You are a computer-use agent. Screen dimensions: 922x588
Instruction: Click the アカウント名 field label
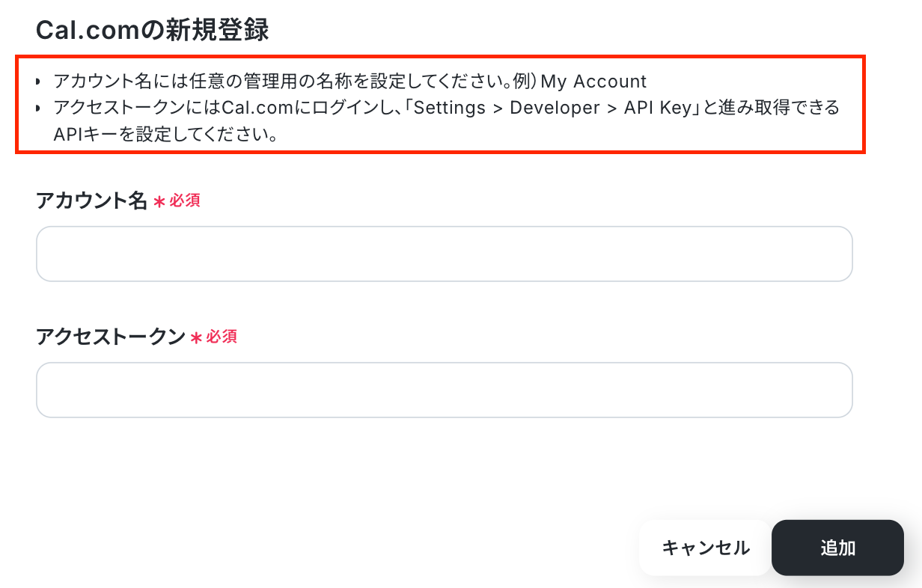point(92,200)
